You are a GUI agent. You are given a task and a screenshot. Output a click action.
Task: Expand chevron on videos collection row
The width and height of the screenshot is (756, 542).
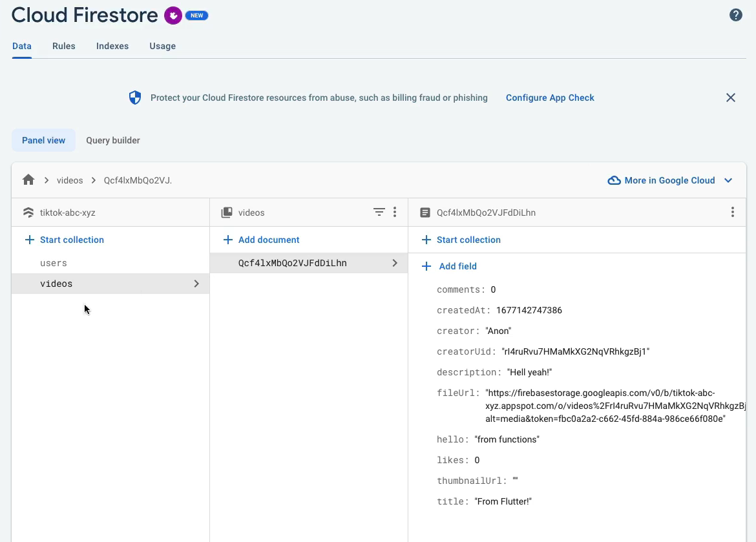coord(196,284)
